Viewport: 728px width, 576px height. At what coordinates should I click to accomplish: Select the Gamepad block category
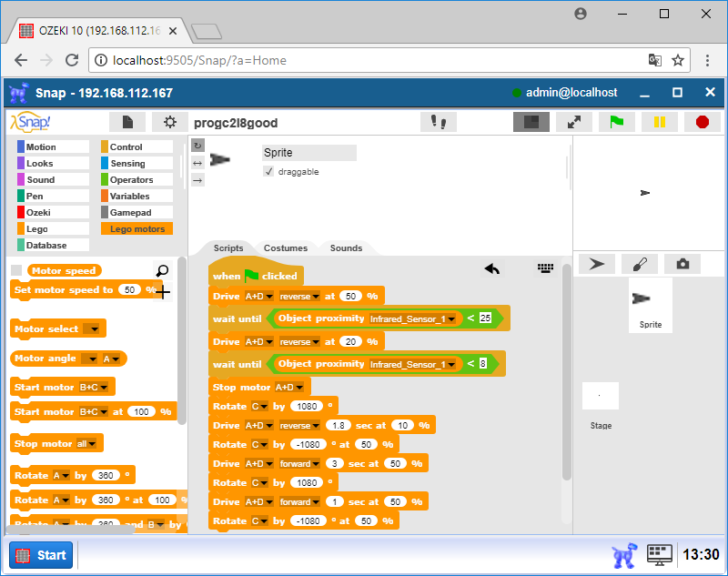136,212
